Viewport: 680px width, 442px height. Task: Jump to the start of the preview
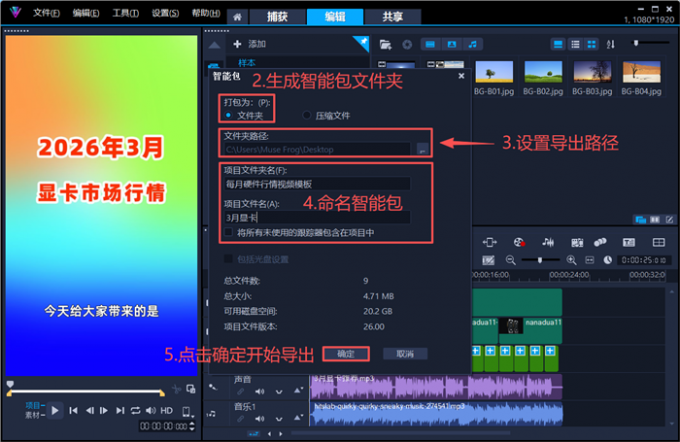(x=74, y=410)
